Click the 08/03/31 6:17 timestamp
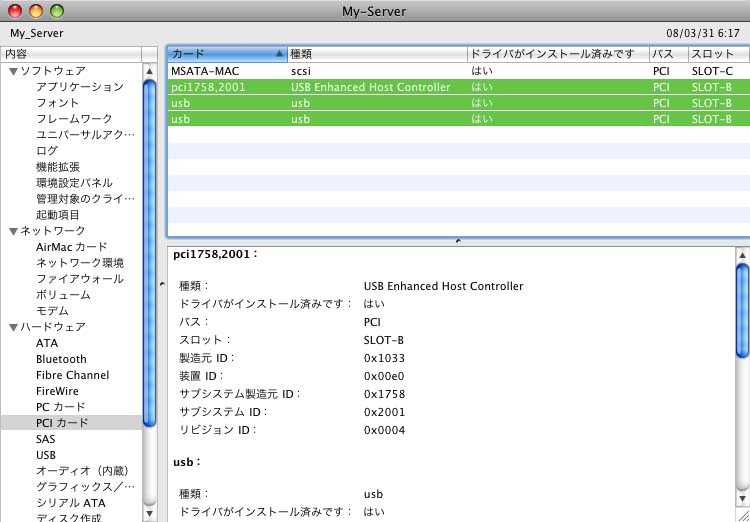 pos(703,33)
